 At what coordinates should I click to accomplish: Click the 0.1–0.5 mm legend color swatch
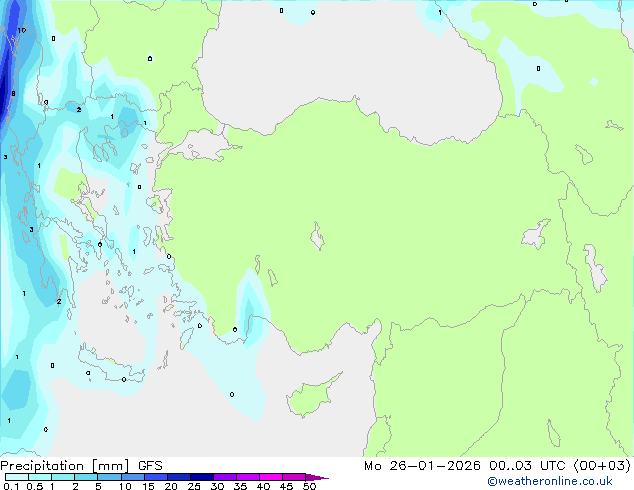pos(17,477)
